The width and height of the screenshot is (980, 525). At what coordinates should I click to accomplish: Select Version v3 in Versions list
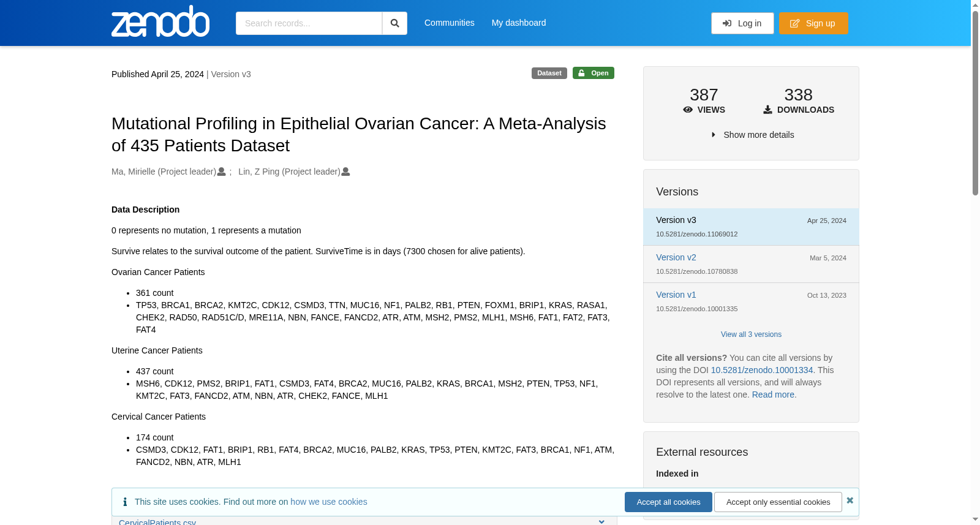(751, 227)
